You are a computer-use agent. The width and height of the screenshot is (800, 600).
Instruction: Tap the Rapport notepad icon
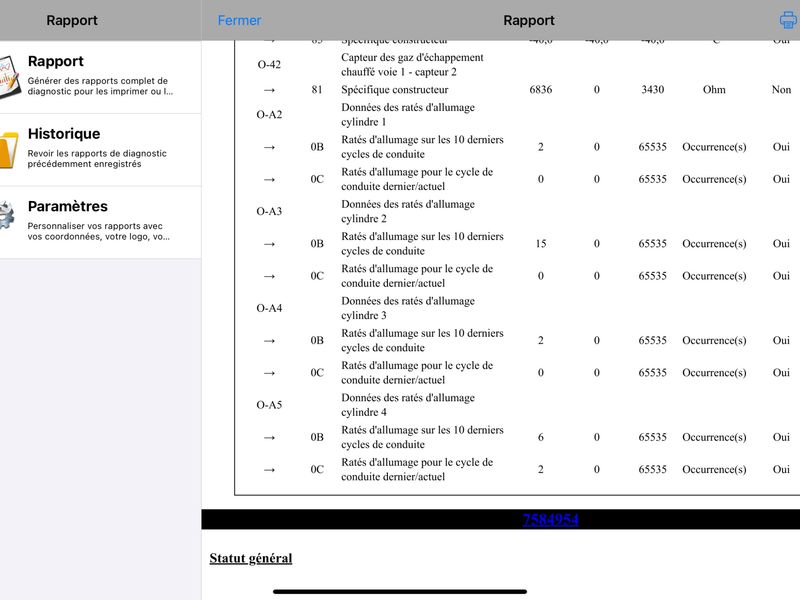coord(9,77)
